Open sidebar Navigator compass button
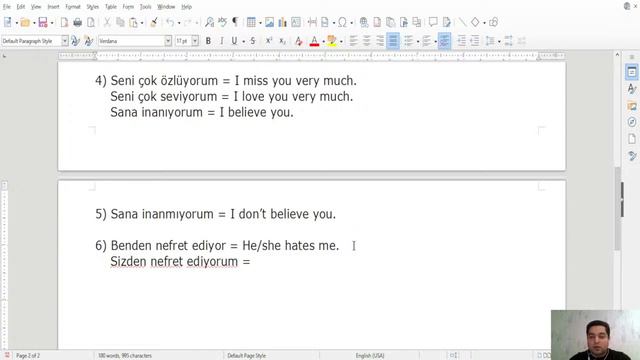This screenshot has width=640, height=360. (x=632, y=122)
